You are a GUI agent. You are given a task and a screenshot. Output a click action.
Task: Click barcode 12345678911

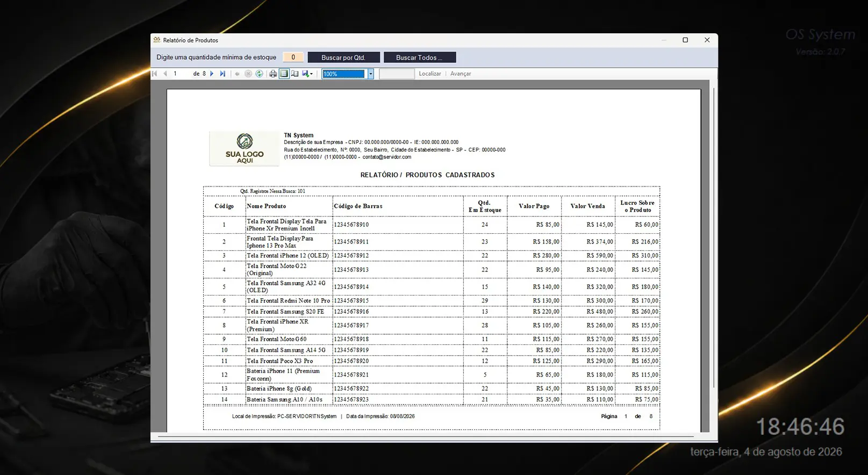351,242
